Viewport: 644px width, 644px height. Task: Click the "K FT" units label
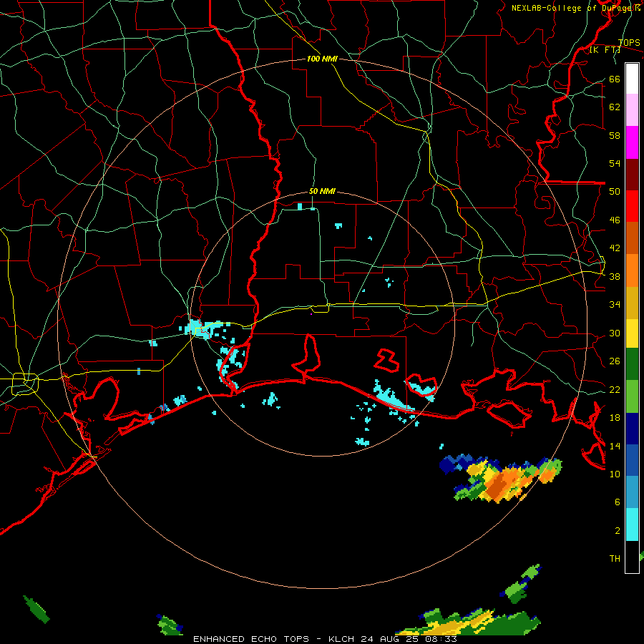tap(605, 50)
